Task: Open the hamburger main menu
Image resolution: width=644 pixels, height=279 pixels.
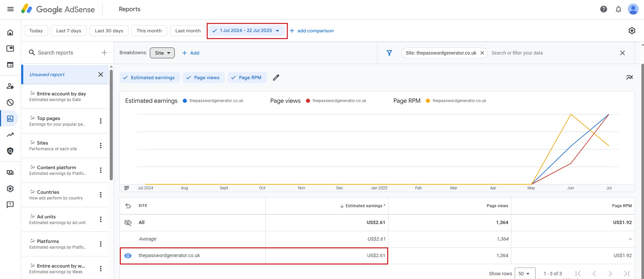Action: (x=10, y=9)
